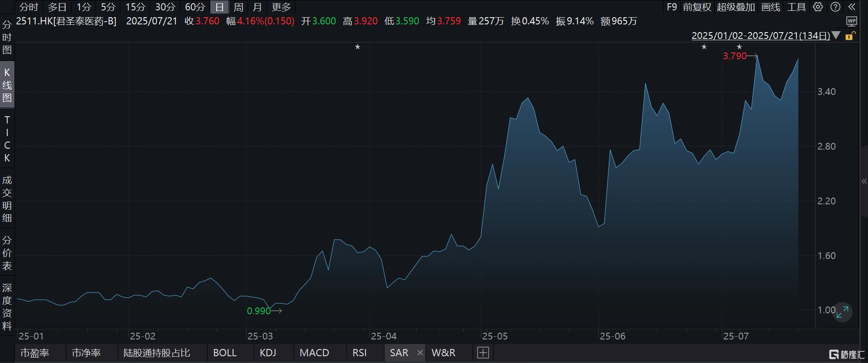
Task: Toggle the date range lock icon
Action: pyautogui.click(x=850, y=36)
